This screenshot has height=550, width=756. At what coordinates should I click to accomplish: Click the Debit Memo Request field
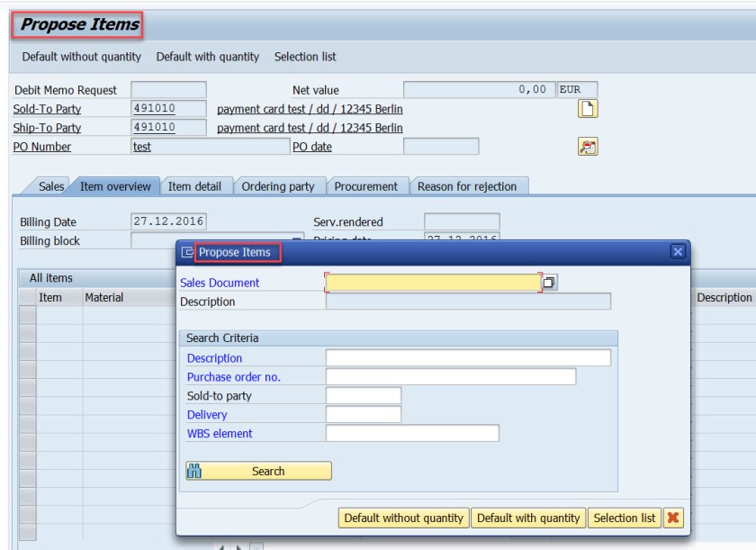[169, 90]
